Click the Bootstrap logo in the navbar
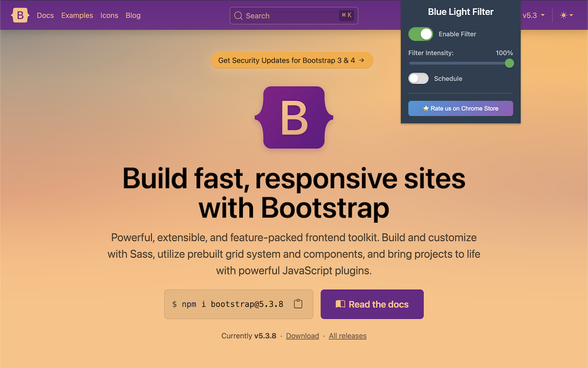The image size is (588, 368). 20,15
